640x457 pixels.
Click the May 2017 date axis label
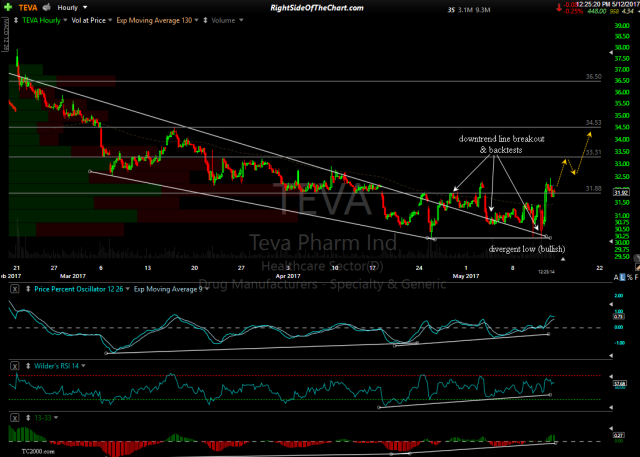point(466,276)
